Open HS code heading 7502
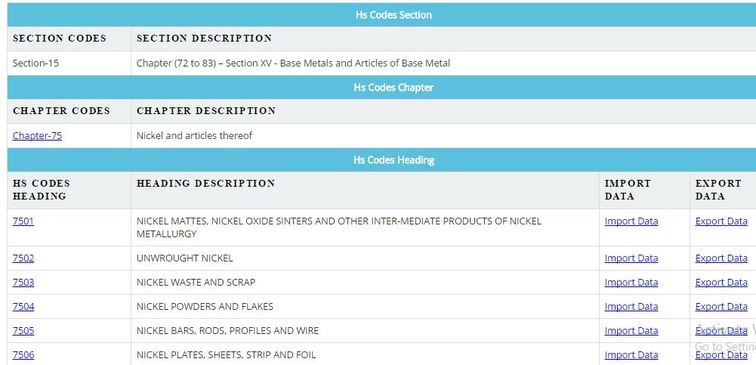 tap(23, 258)
